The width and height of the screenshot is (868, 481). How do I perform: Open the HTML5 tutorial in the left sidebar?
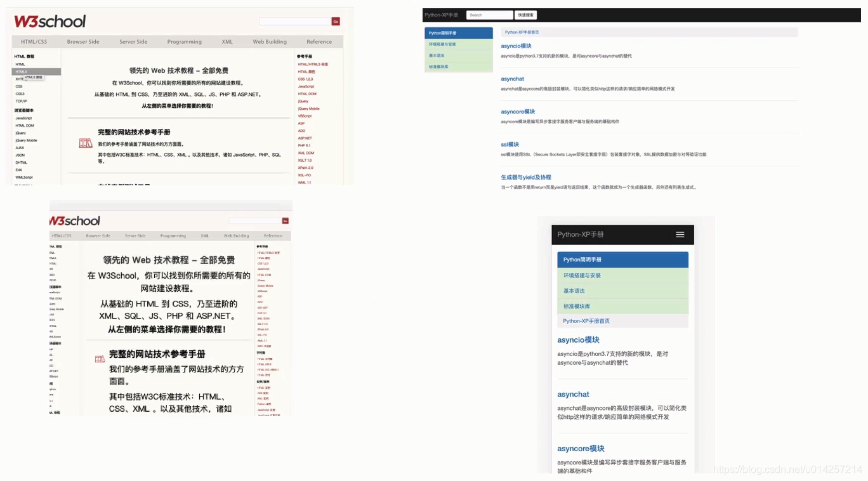(x=22, y=72)
